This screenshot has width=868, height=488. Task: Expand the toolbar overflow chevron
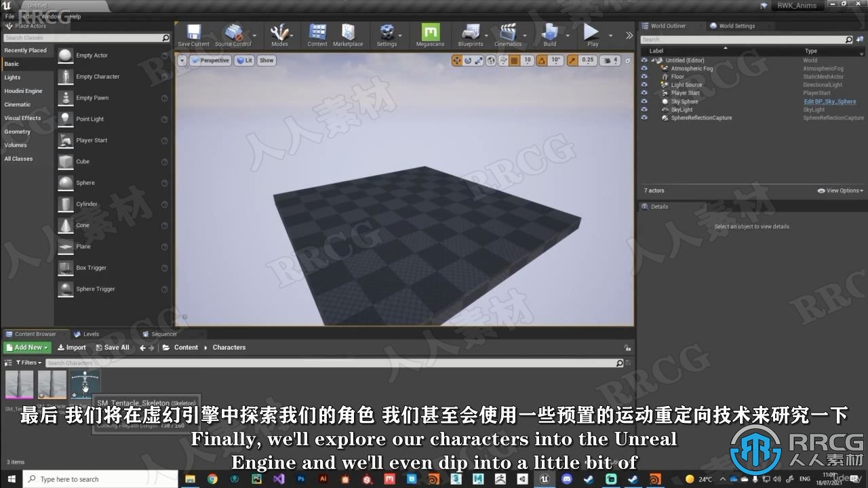click(629, 35)
